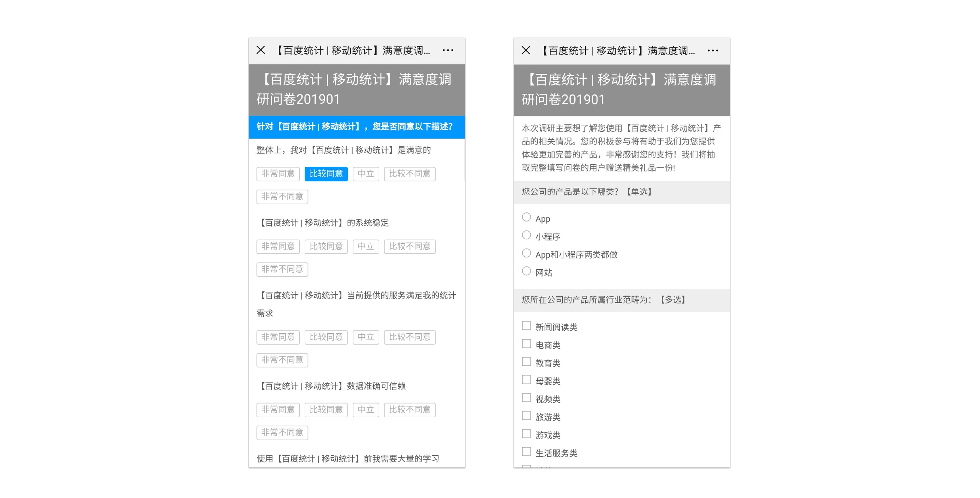
Task: Select the 网站 radio option
Action: [526, 271]
